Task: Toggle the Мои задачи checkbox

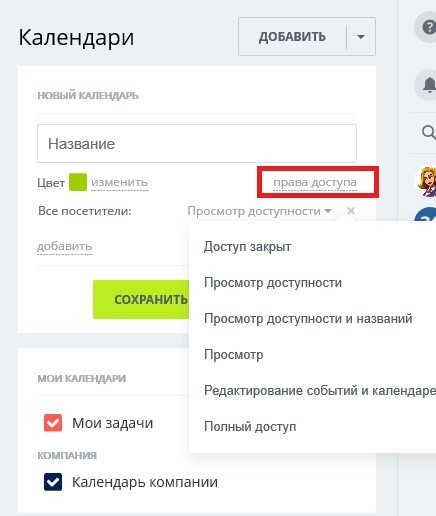Action: coord(53,423)
